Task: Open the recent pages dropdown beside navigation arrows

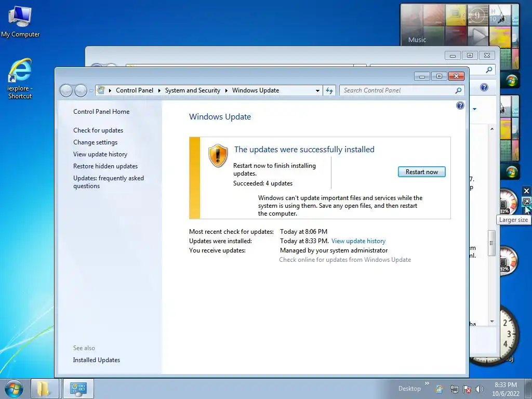Action: click(x=91, y=90)
